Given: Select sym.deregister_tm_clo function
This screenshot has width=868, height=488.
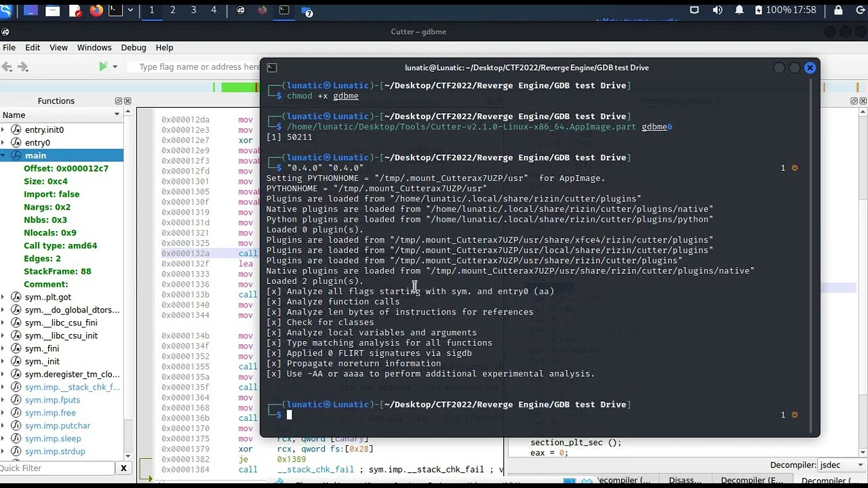Looking at the screenshot, I should pyautogui.click(x=72, y=374).
